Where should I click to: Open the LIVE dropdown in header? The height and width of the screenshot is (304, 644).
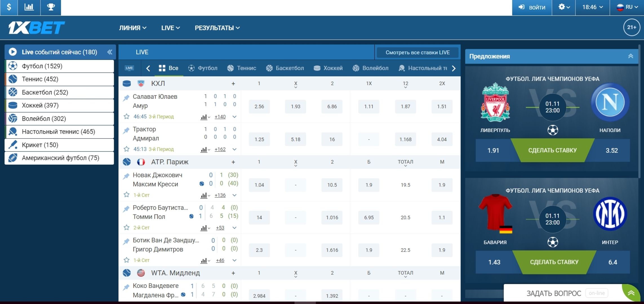170,28
